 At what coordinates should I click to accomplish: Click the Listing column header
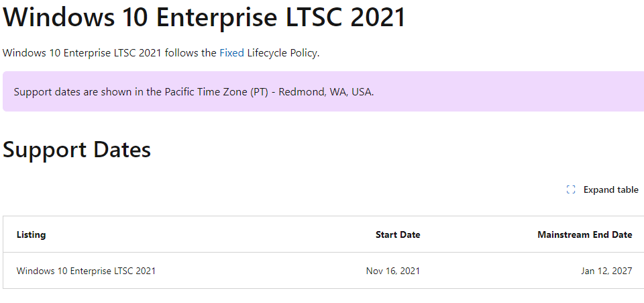coord(32,234)
